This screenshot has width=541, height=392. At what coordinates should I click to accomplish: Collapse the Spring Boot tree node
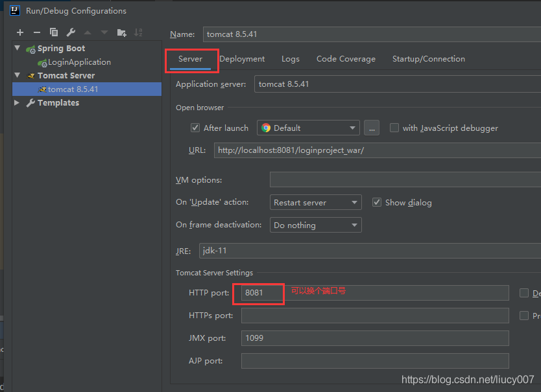point(18,48)
